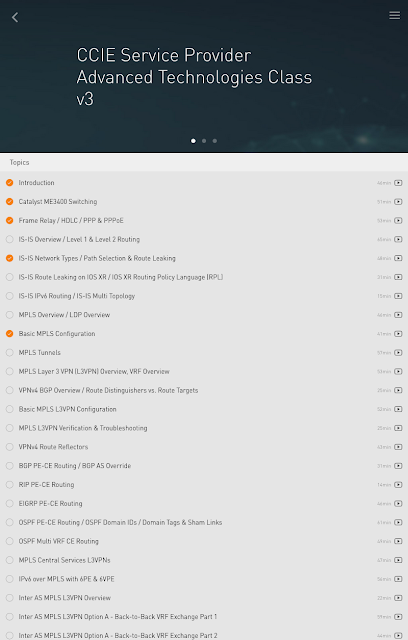Image resolution: width=408 pixels, height=640 pixels.
Task: Click the 'Topics' section header
Action: (19, 162)
